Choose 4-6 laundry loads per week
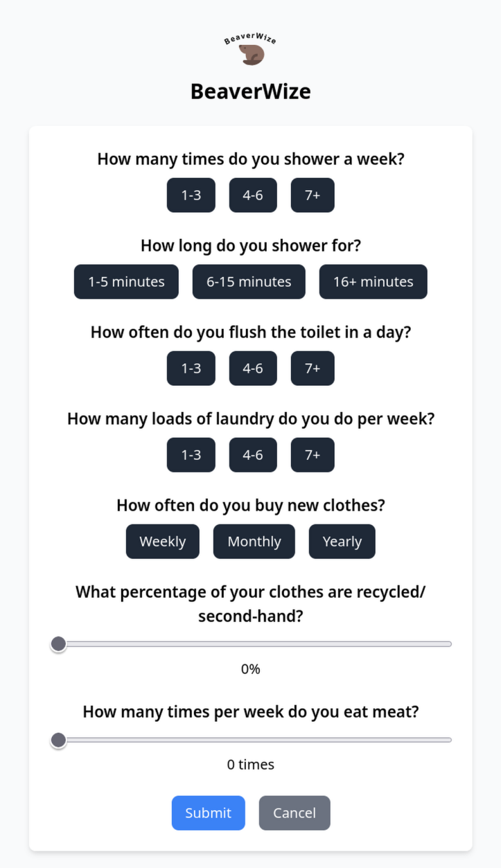501x868 pixels. tap(253, 455)
